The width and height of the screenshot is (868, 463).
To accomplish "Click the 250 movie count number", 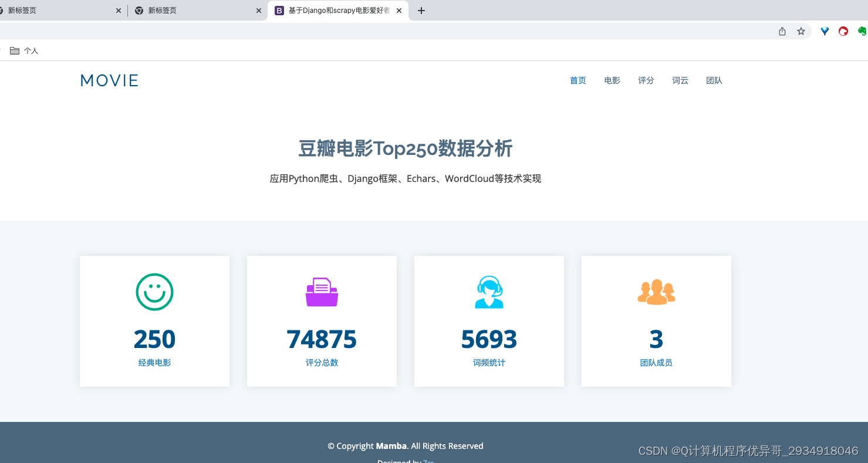I will 154,339.
